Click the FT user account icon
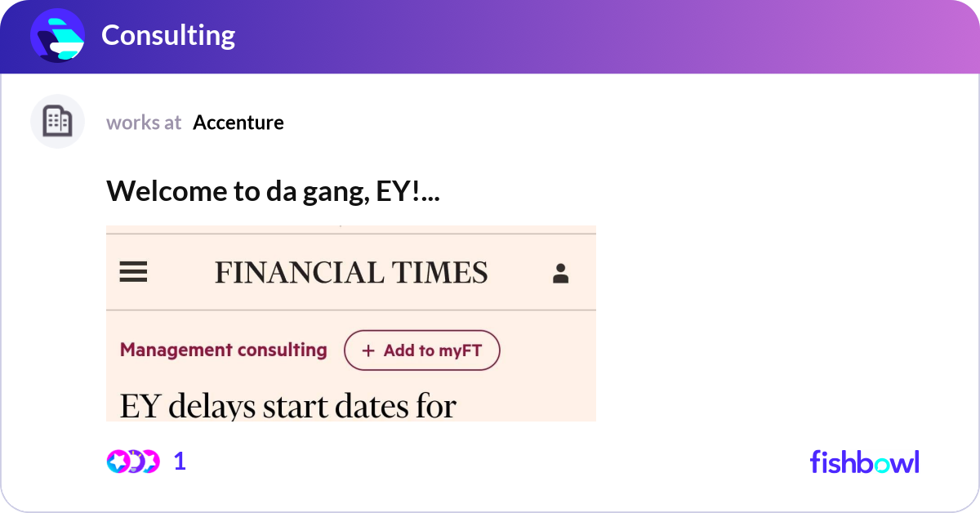Image resolution: width=980 pixels, height=513 pixels. tap(560, 273)
